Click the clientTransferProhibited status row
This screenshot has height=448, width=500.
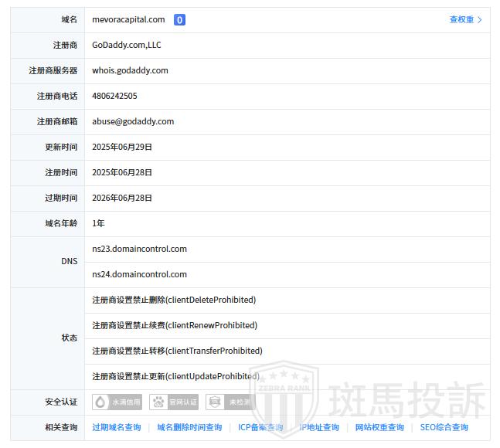177,351
